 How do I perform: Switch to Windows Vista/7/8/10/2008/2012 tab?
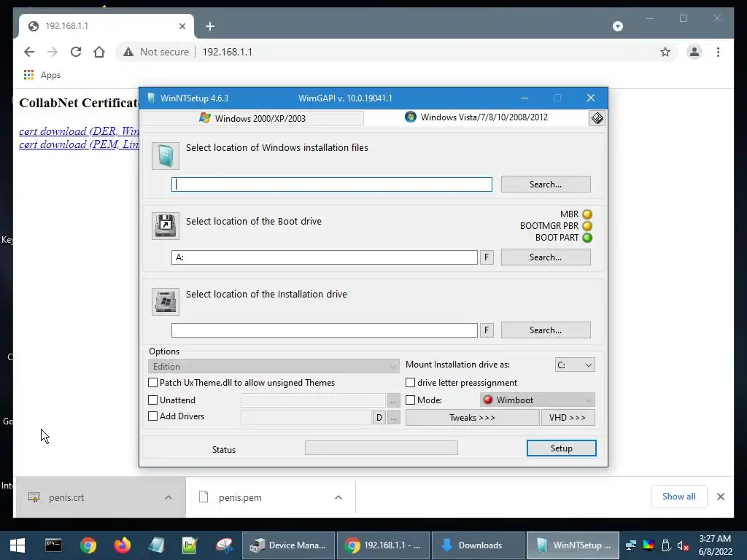476,117
